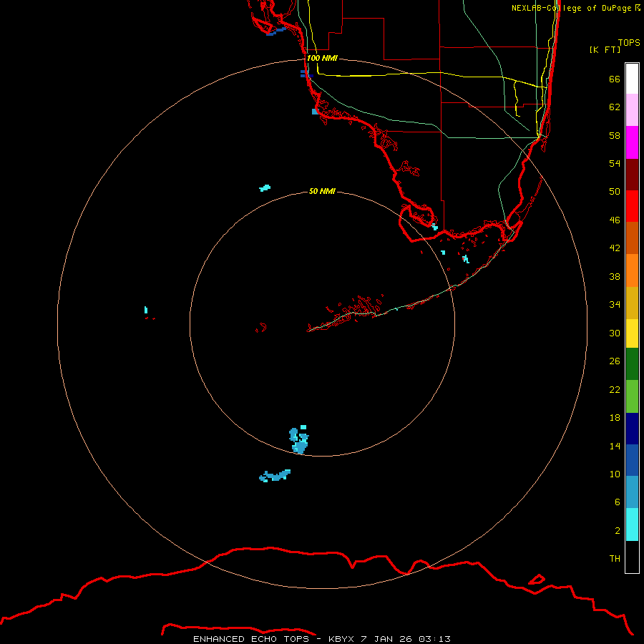The height and width of the screenshot is (644, 644).
Task: Click the '30' legend scale number
Action: coord(615,333)
